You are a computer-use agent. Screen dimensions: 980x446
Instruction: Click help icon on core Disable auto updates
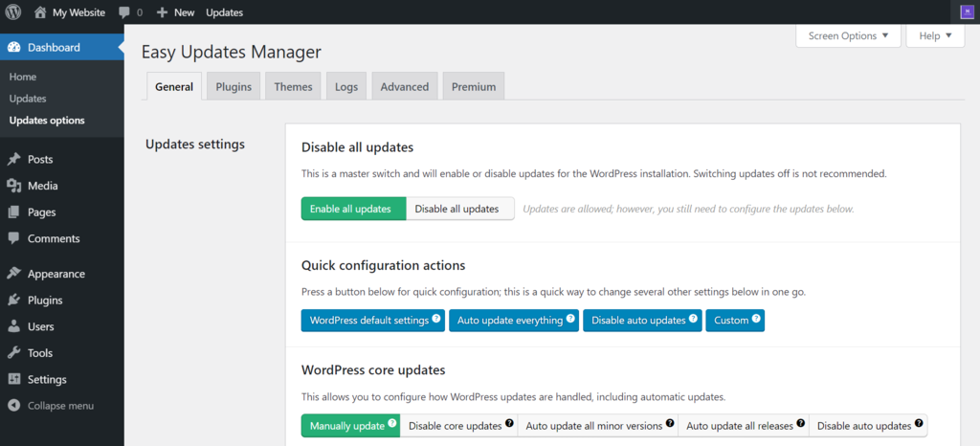pos(919,424)
